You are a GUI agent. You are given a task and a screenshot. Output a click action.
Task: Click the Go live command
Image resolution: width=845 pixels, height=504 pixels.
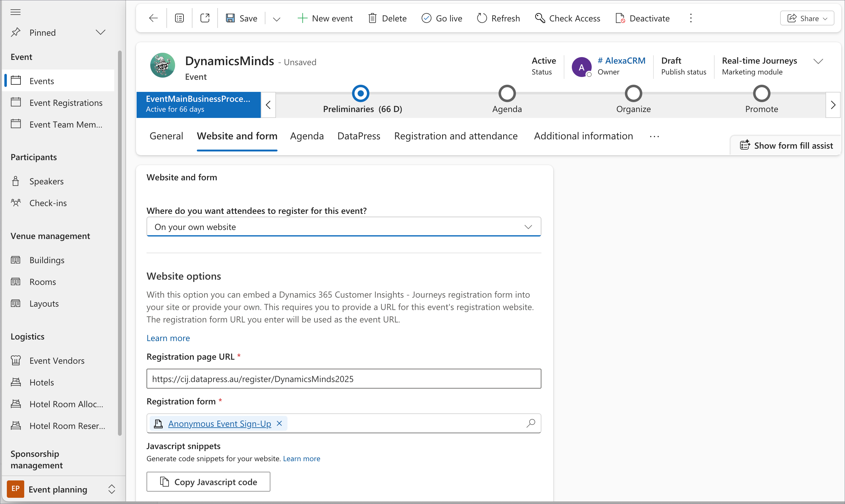point(441,18)
